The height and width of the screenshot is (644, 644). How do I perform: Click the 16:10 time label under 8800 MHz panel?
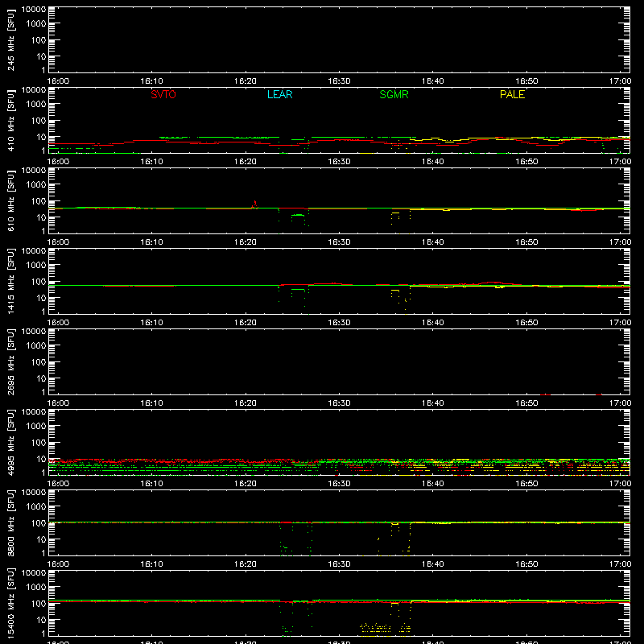[x=151, y=564]
